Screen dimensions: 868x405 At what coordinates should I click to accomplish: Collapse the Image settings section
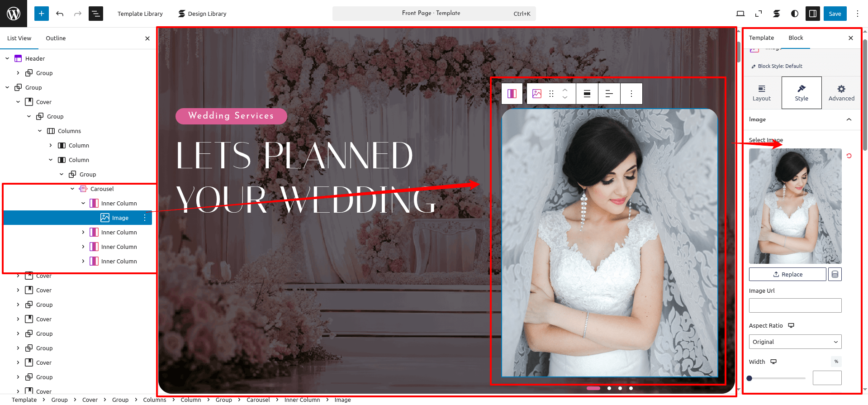849,119
